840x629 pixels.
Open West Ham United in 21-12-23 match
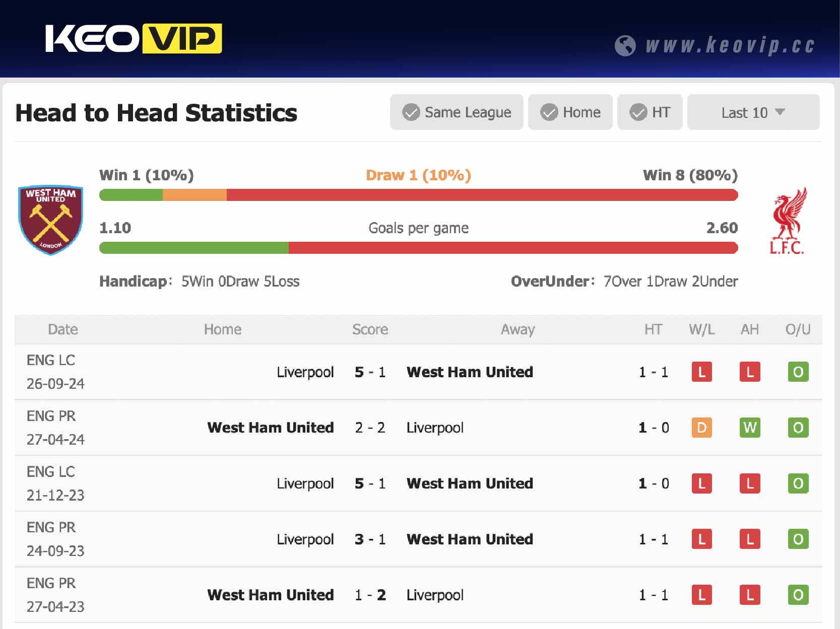(470, 483)
